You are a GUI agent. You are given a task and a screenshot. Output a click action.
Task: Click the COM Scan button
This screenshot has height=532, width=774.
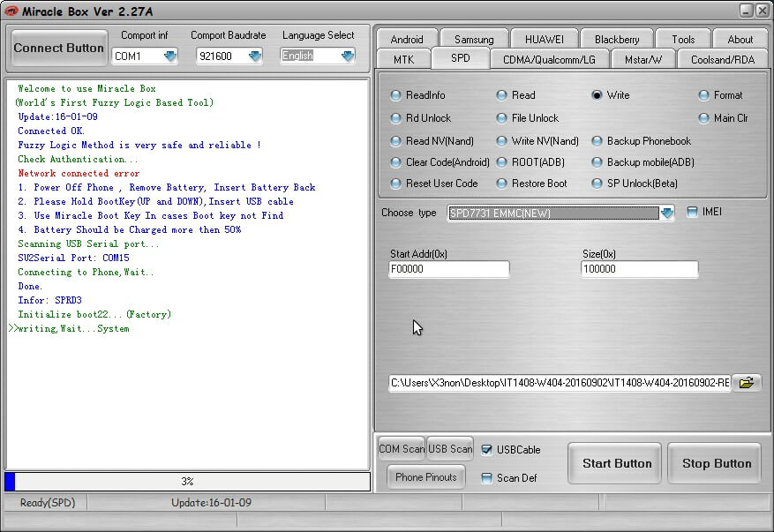(402, 448)
